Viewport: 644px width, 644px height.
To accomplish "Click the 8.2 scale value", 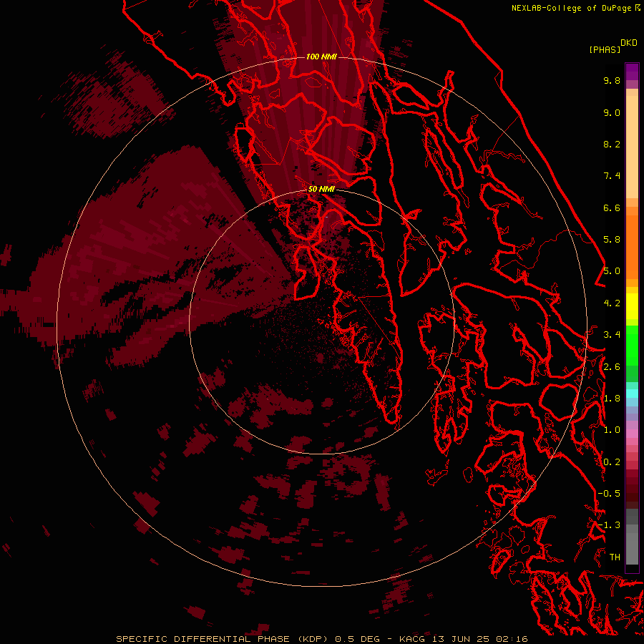I will coord(612,144).
